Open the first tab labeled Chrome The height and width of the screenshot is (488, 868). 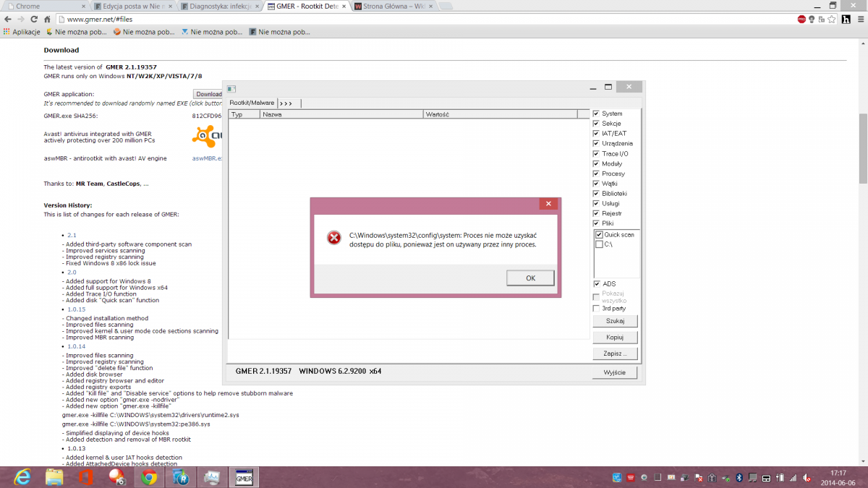point(45,7)
